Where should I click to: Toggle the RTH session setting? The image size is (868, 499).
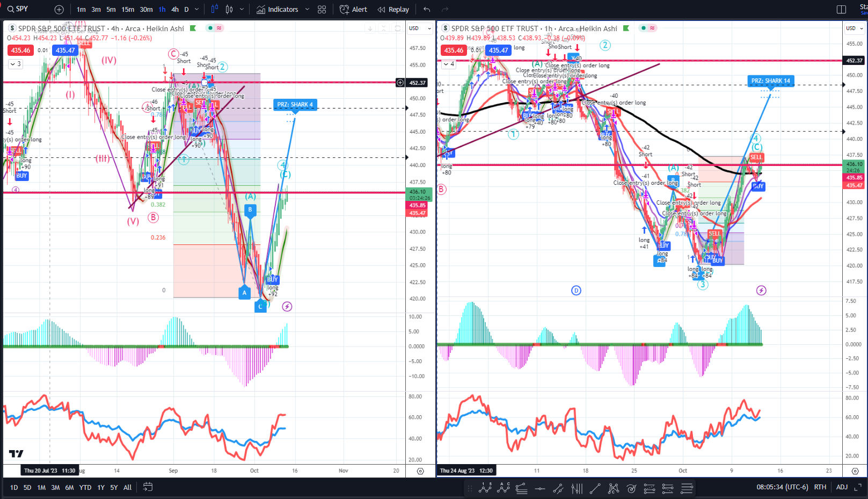point(820,487)
